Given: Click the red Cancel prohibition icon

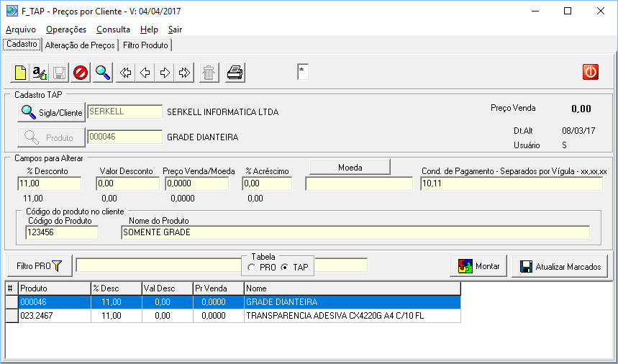Looking at the screenshot, I should coord(81,73).
